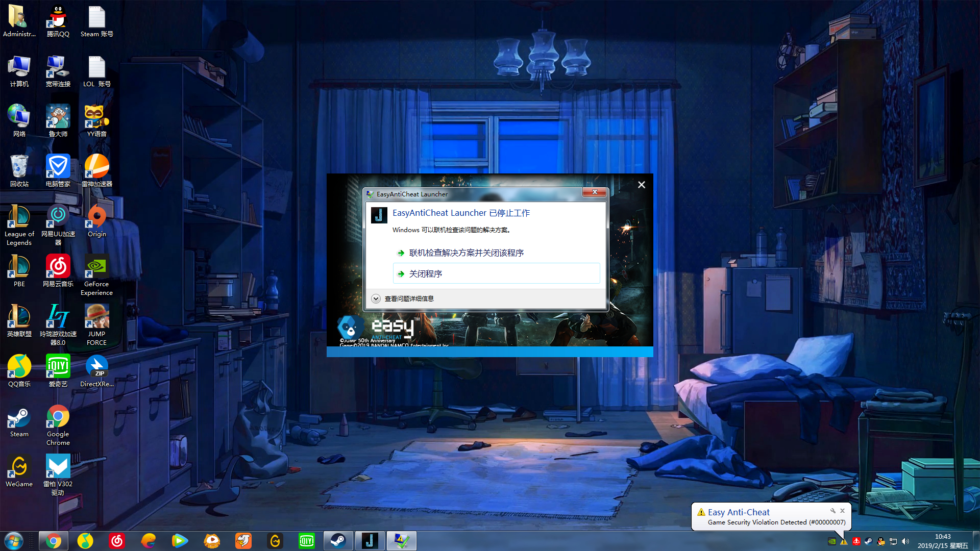The width and height of the screenshot is (980, 551).
Task: Expand 查看问题详细信息 details chevron
Action: coord(376,299)
